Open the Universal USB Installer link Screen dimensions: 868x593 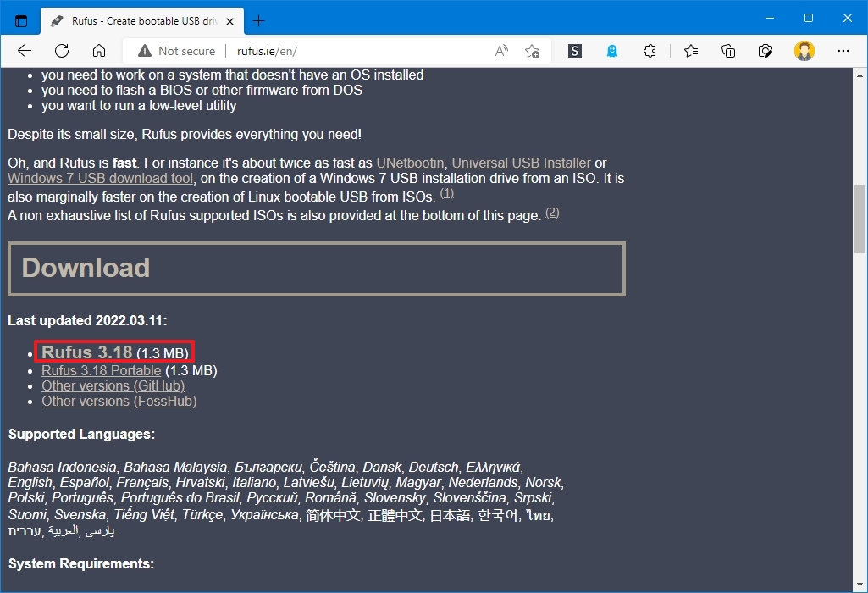point(522,163)
